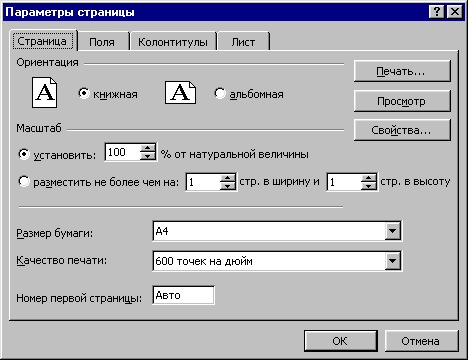The image size is (468, 360).
Task: Switch to the Колонтитулы tab
Action: pos(173,42)
